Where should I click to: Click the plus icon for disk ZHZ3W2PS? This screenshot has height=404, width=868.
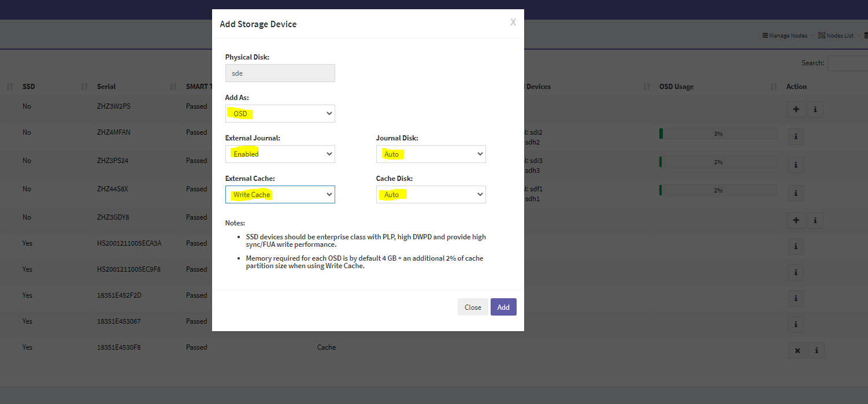tap(796, 109)
